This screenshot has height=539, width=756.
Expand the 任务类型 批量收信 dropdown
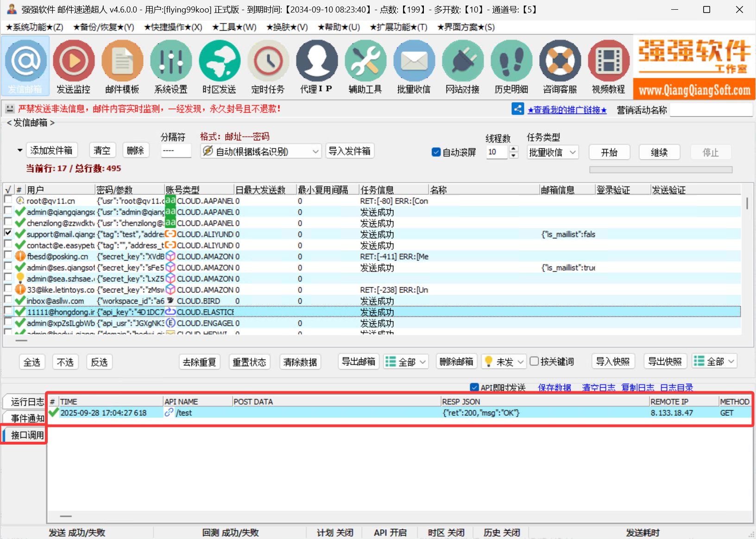click(x=553, y=152)
